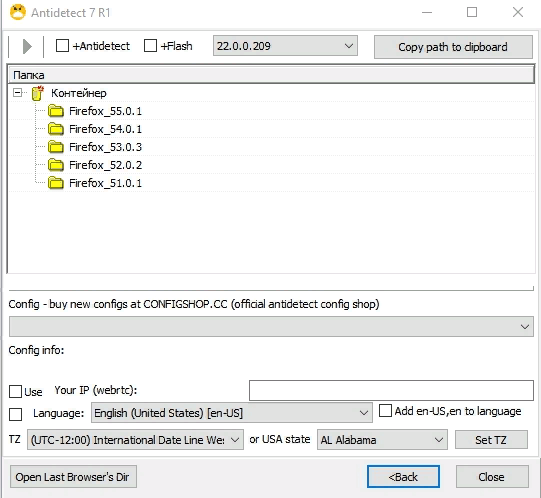Collapse the Контейнер tree node
The height and width of the screenshot is (498, 541).
17,92
